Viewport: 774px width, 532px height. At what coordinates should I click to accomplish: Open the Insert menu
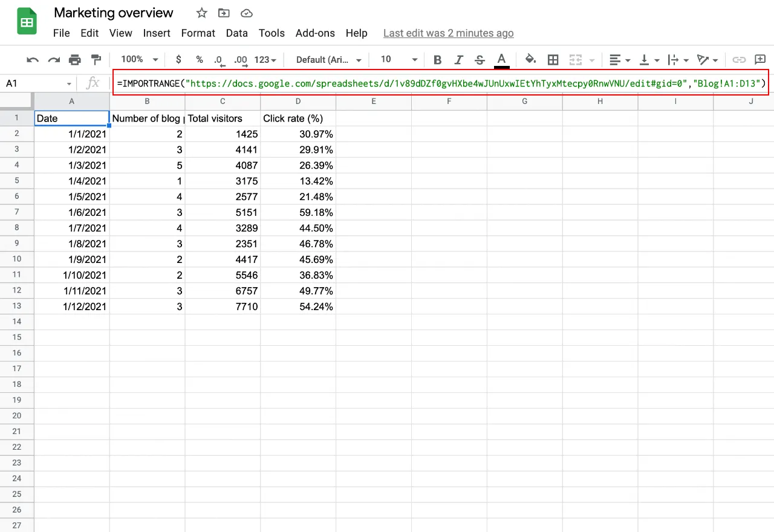click(x=157, y=33)
